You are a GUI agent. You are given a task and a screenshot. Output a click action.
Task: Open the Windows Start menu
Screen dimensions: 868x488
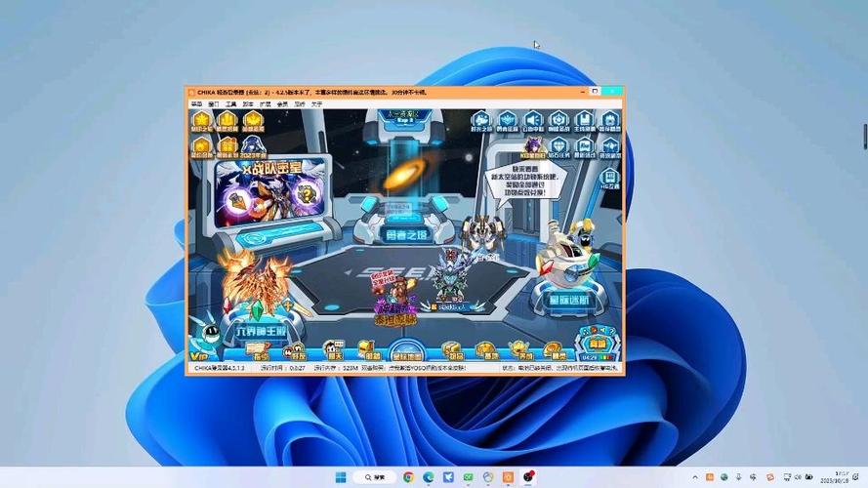(x=341, y=477)
